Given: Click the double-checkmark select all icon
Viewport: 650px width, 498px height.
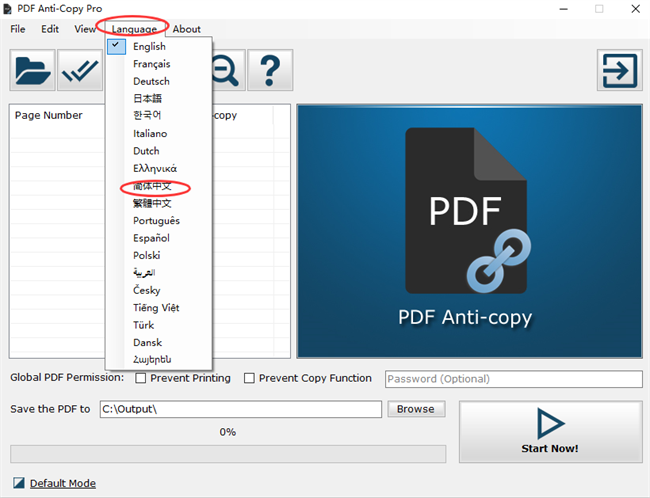Looking at the screenshot, I should pyautogui.click(x=80, y=70).
